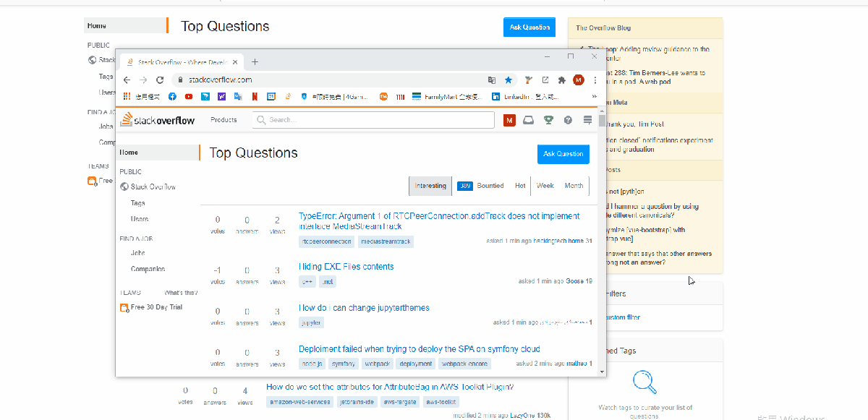Image resolution: width=868 pixels, height=420 pixels.
Task: Click the Search field in Stack Overflow header
Action: tap(374, 120)
